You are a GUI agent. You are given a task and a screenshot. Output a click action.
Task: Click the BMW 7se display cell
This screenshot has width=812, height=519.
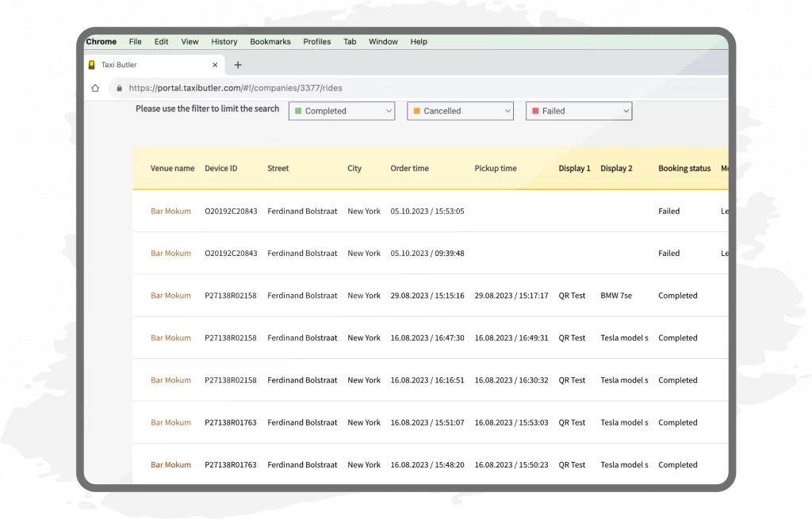pyautogui.click(x=616, y=296)
